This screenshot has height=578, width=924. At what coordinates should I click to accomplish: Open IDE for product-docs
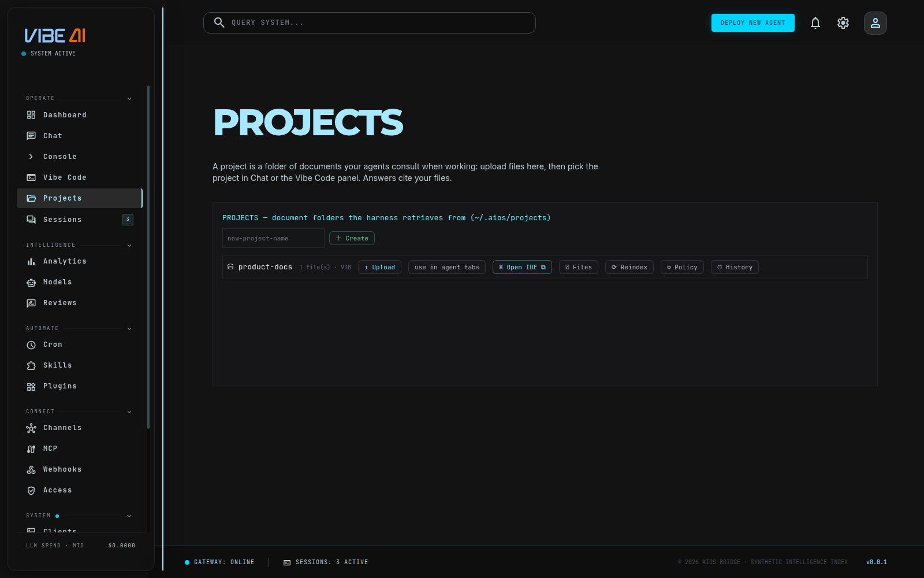522,267
